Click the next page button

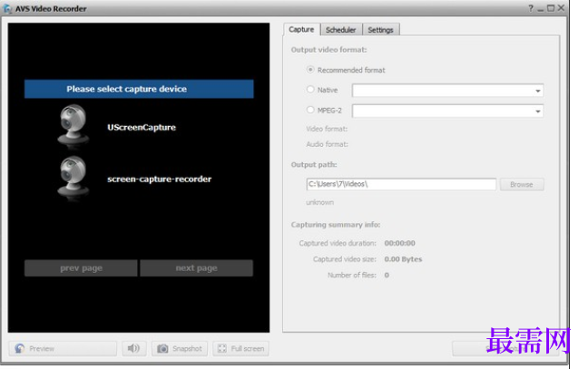point(197,268)
